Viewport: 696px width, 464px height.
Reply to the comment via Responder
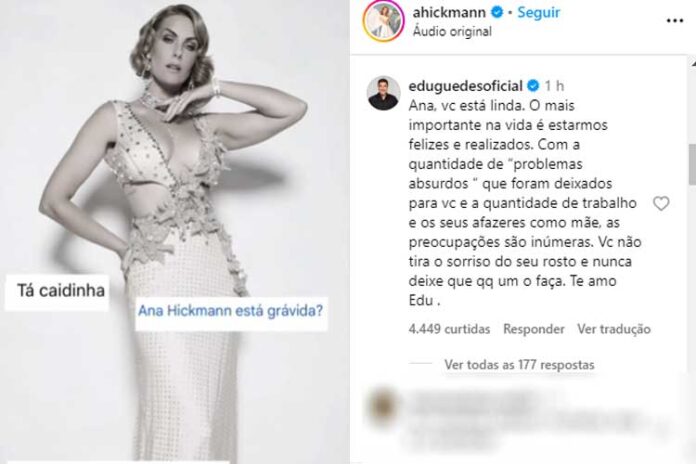point(534,329)
